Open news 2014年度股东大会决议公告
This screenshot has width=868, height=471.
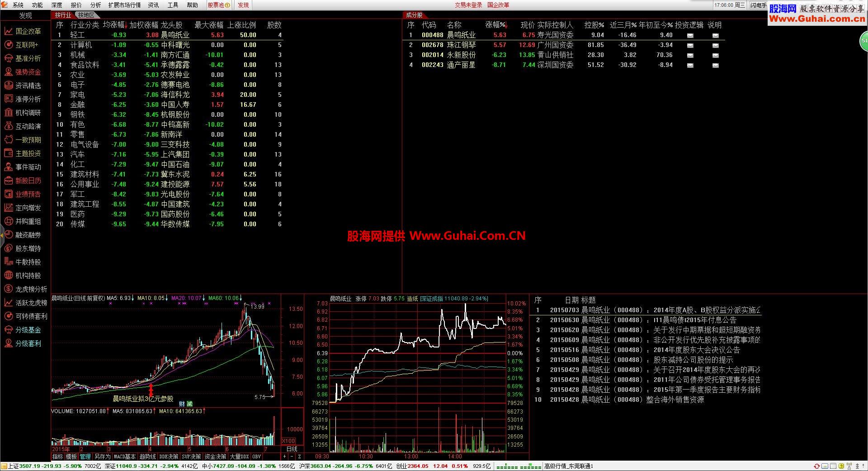(697, 350)
